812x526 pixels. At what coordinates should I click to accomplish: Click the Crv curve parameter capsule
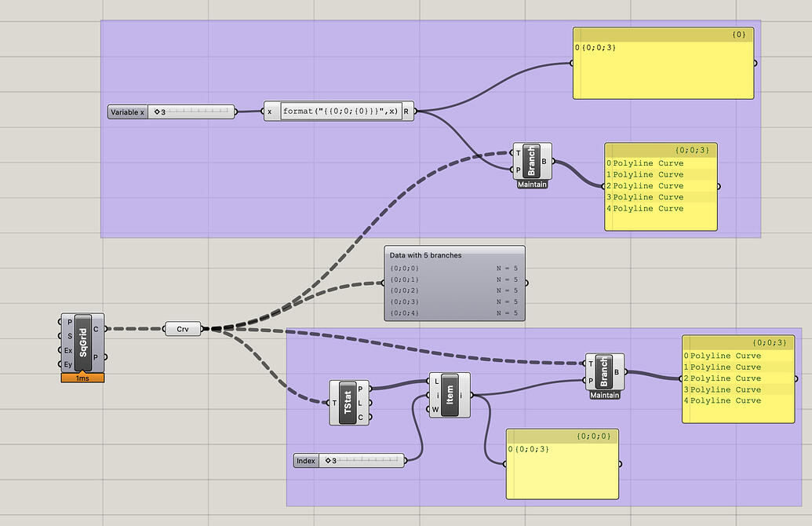coord(182,328)
